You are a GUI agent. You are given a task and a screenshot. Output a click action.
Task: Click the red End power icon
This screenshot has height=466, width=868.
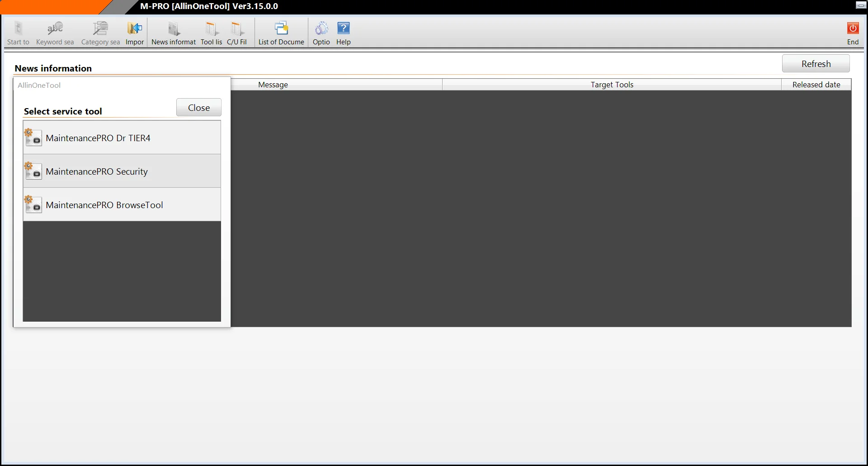pos(853,28)
